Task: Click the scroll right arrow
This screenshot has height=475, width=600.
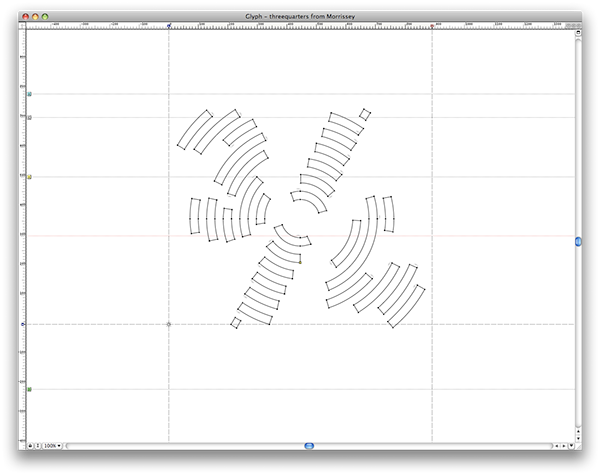Action: pyautogui.click(x=564, y=446)
